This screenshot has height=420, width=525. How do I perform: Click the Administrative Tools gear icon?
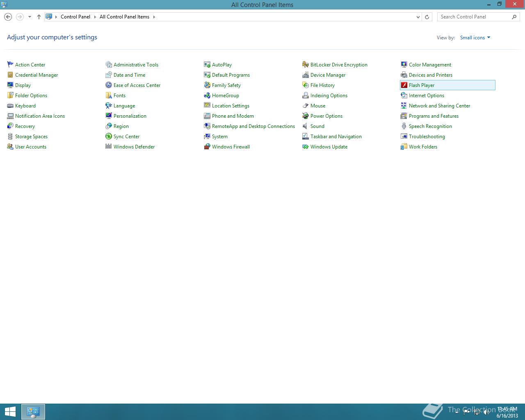109,64
